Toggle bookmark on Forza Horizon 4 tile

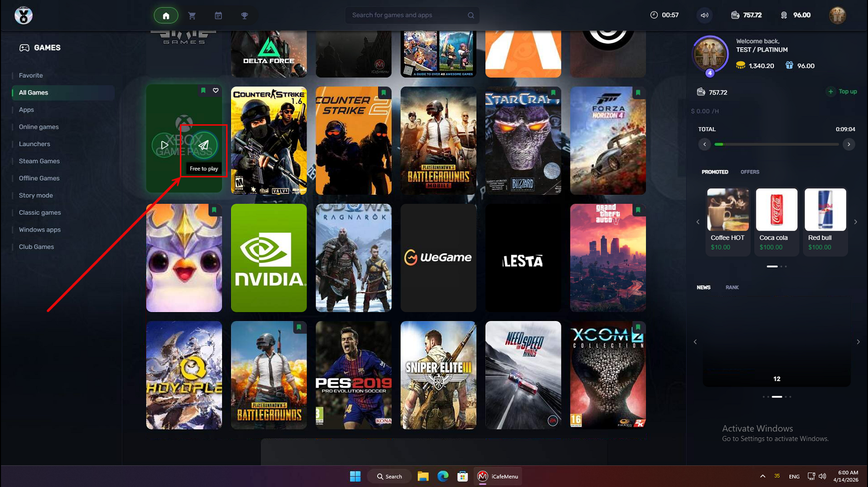pos(638,93)
